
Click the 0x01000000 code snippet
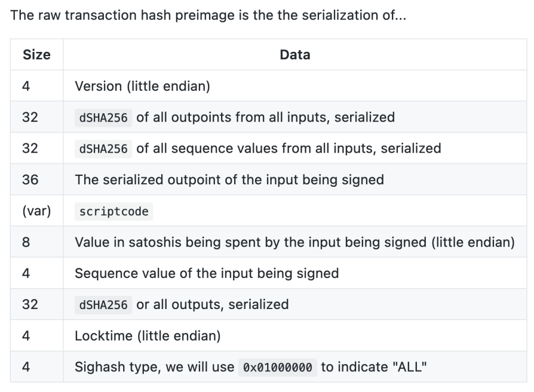click(x=278, y=368)
